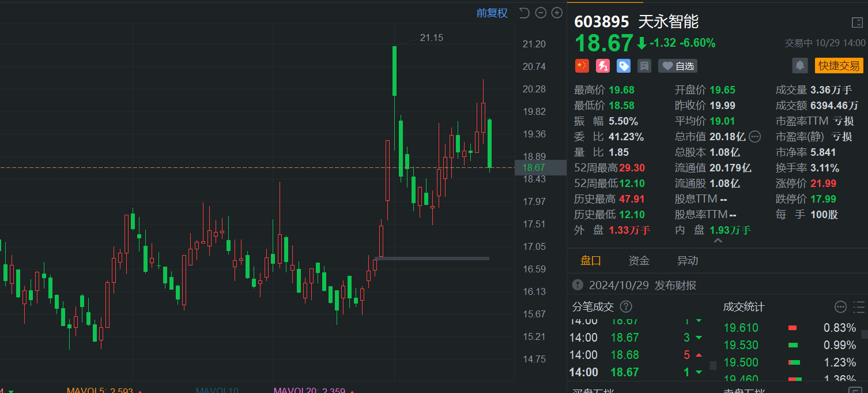868x393 pixels.
Task: Zoom in the K-line chart
Action: click(557, 13)
